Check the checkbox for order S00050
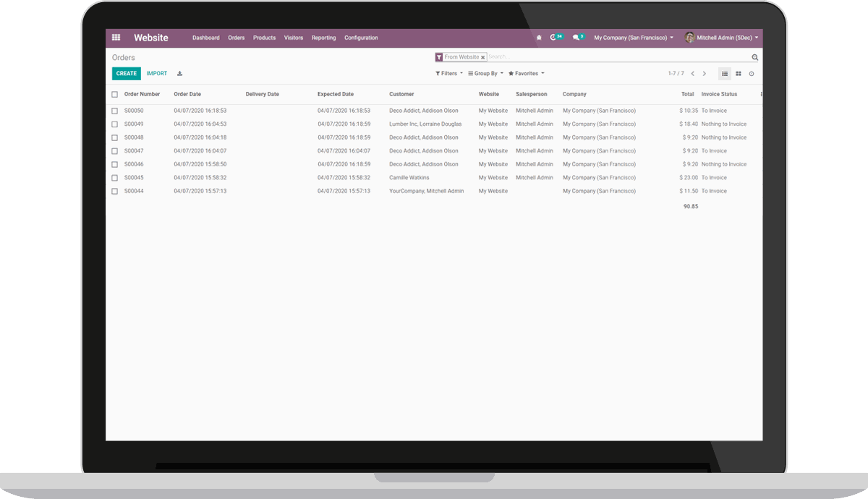The height and width of the screenshot is (499, 868). click(114, 110)
